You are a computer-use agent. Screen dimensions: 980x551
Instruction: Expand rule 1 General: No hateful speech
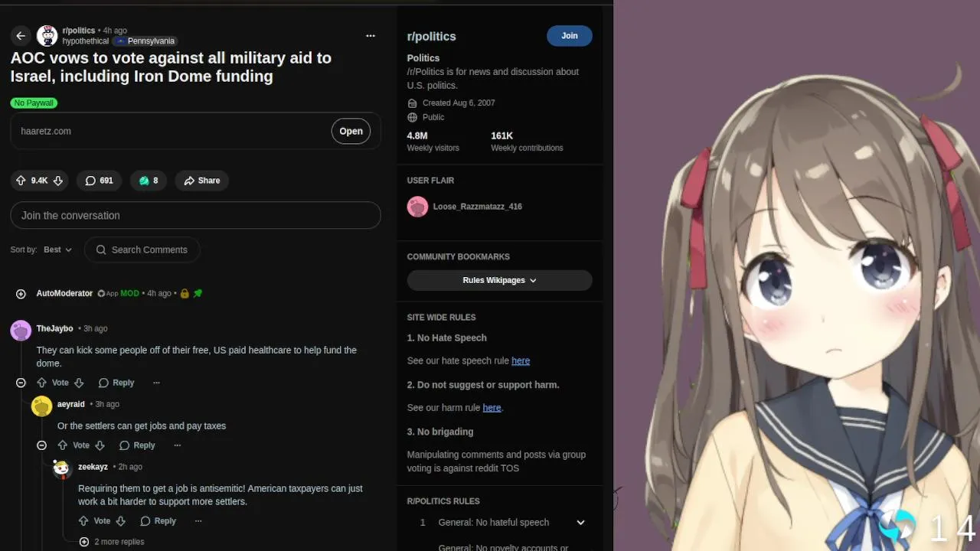coord(580,523)
